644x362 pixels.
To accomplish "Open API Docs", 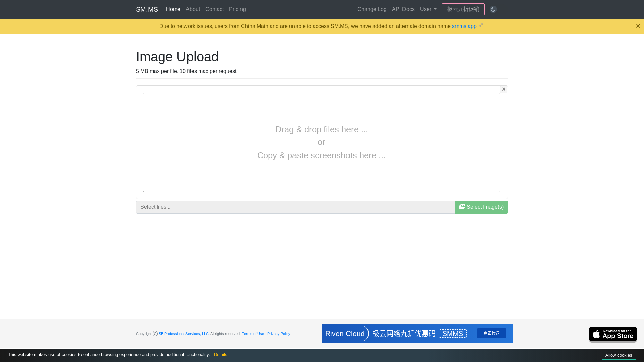I will pos(403,9).
